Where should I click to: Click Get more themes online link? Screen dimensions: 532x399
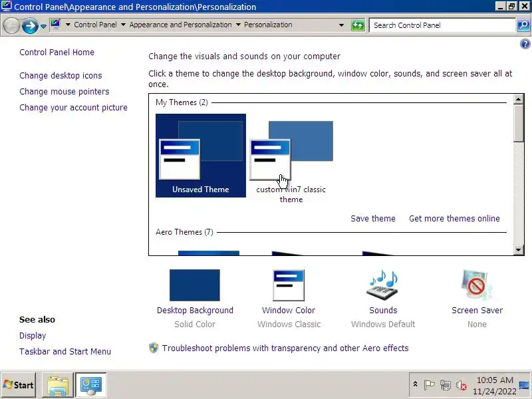pos(454,219)
